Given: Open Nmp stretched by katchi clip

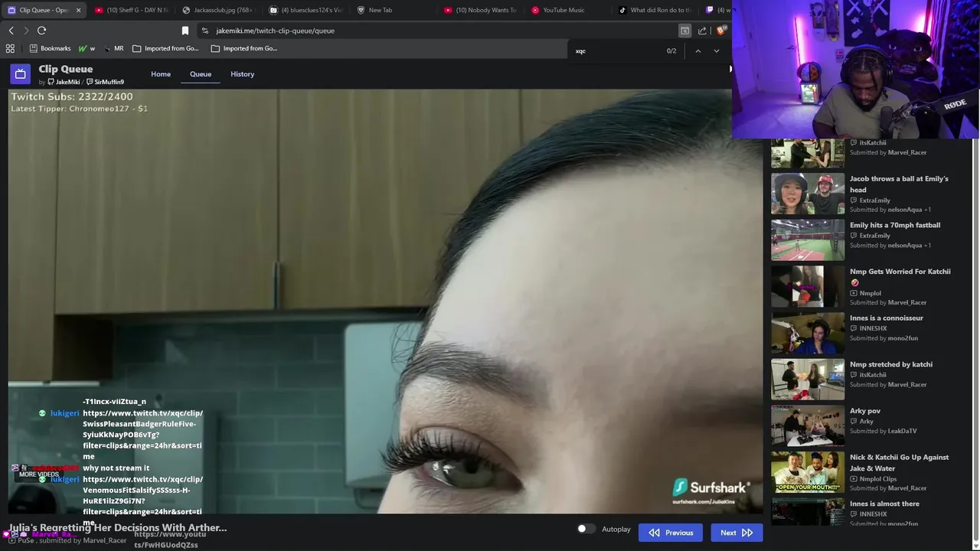Looking at the screenshot, I should [x=891, y=364].
